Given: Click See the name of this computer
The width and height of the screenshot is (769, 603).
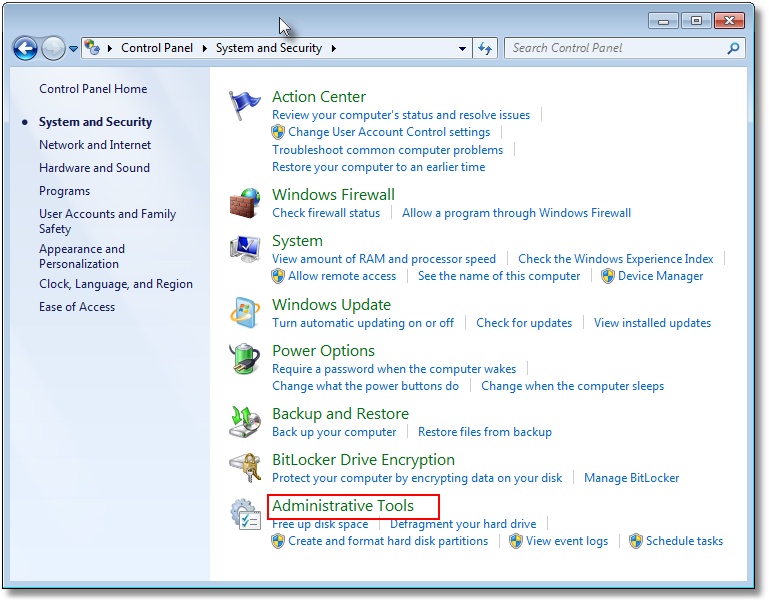Looking at the screenshot, I should point(499,276).
